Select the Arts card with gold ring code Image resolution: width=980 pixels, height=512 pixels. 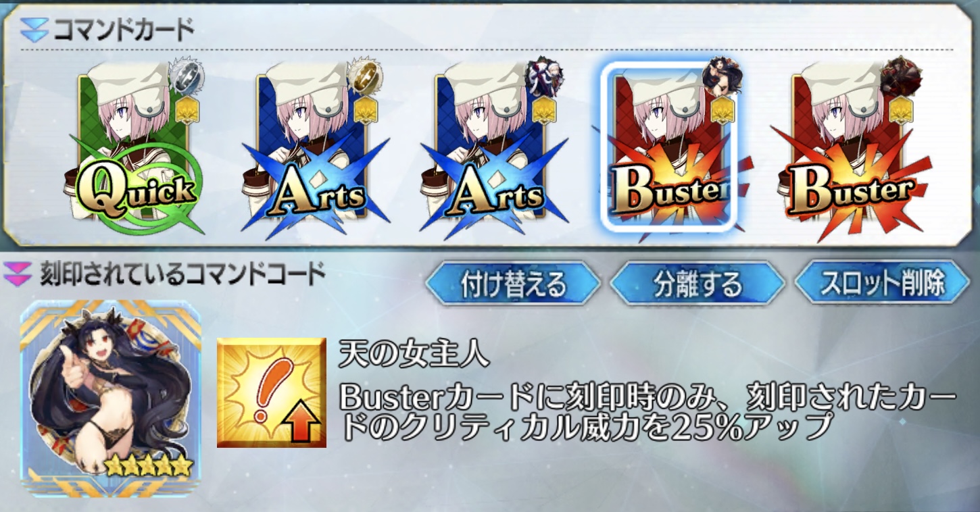pyautogui.click(x=315, y=149)
